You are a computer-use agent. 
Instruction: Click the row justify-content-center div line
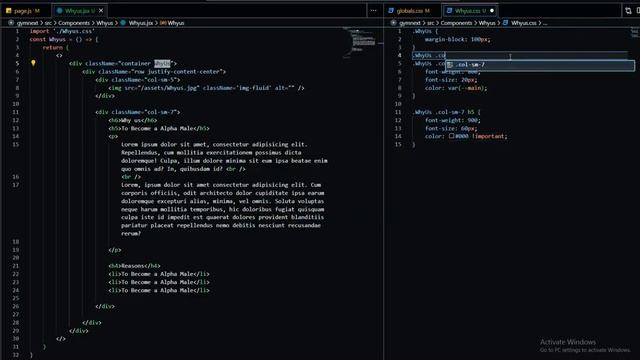tap(154, 71)
